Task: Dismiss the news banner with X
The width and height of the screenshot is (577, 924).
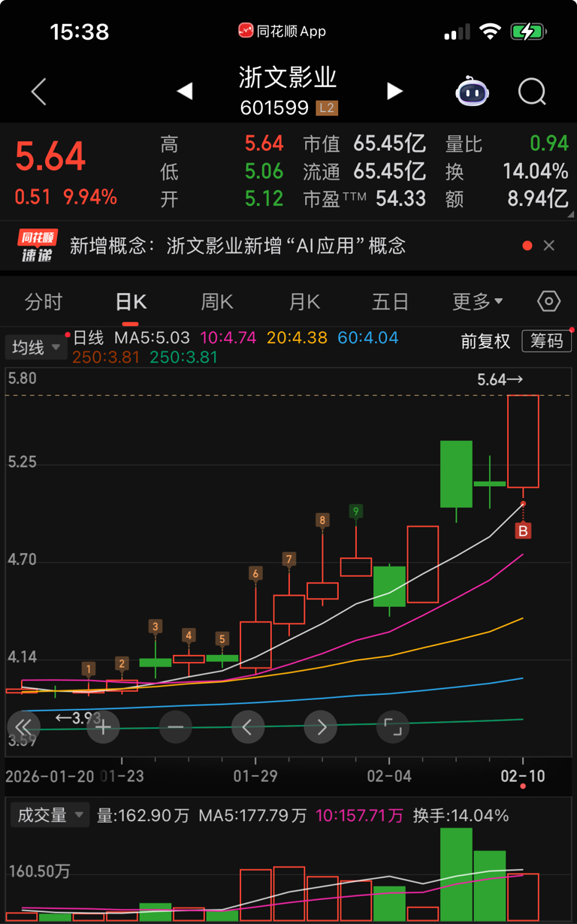Action: (549, 246)
